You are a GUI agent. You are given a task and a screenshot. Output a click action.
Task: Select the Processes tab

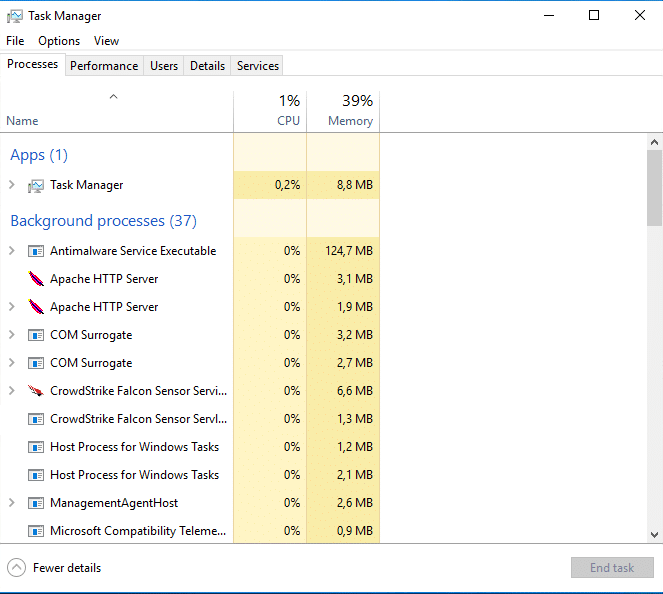(x=33, y=64)
